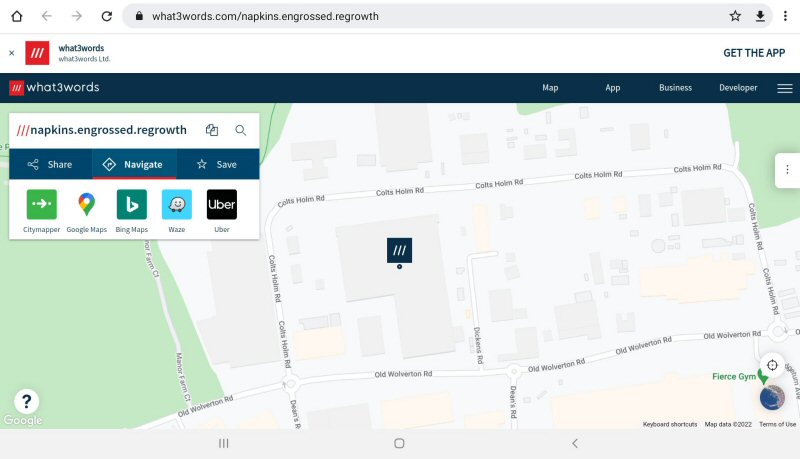Select the Share tab
This screenshot has width=800, height=459.
coord(51,164)
